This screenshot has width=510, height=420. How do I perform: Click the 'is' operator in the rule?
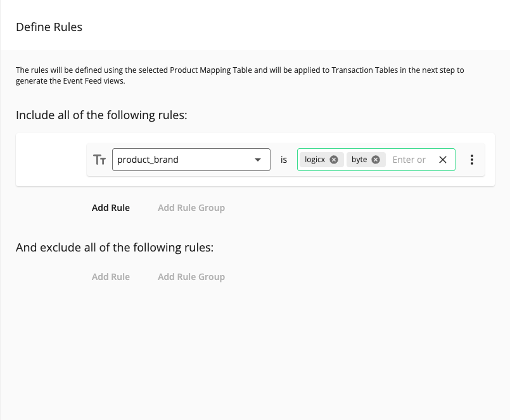pyautogui.click(x=284, y=160)
